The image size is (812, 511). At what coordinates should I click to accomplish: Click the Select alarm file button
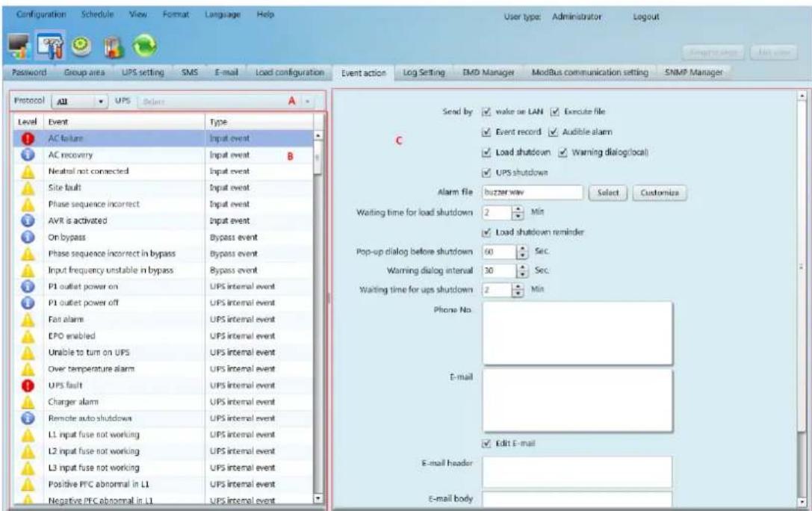point(608,193)
